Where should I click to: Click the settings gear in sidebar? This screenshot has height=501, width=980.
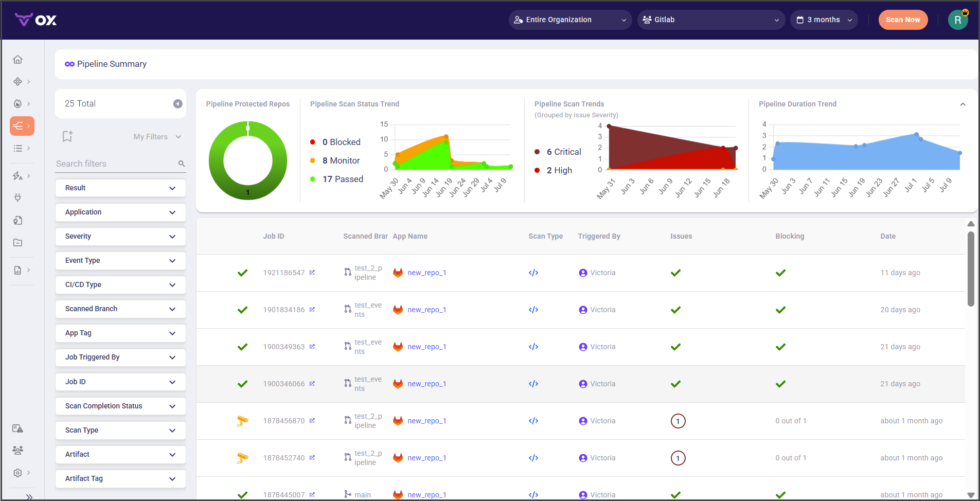18,473
